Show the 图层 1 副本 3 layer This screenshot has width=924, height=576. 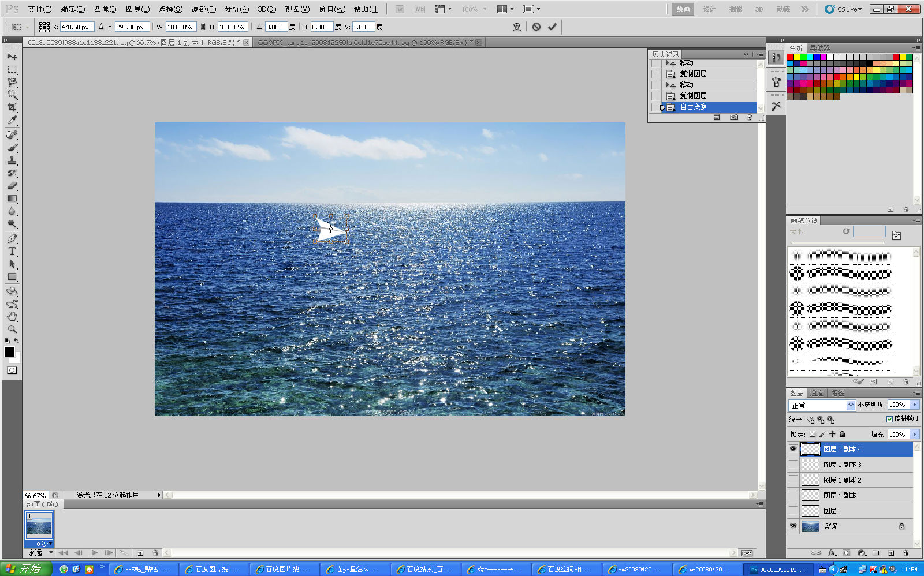793,465
